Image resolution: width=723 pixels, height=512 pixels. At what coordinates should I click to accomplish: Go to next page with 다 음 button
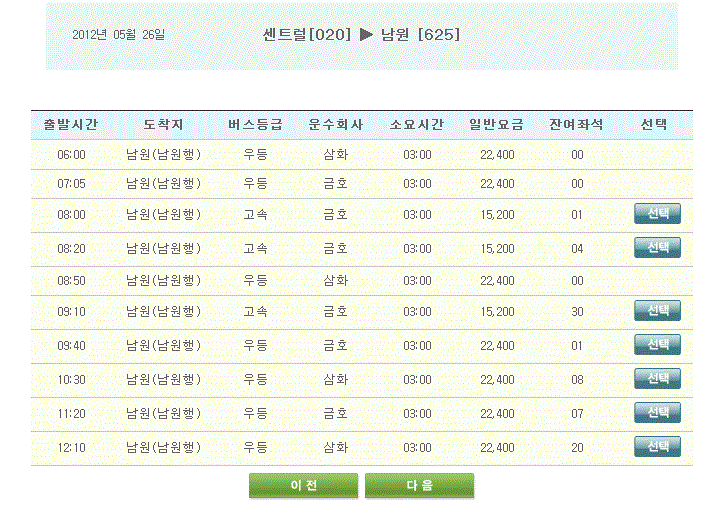coord(420,485)
